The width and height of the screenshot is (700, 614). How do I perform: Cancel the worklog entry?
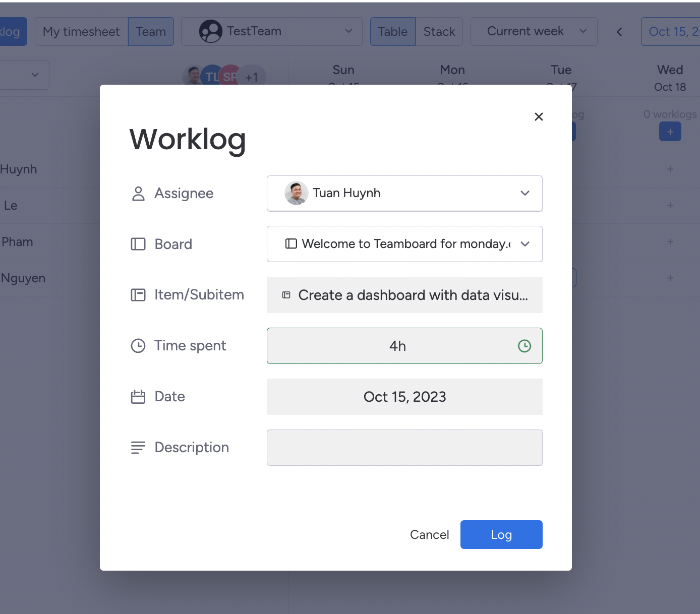coord(429,535)
